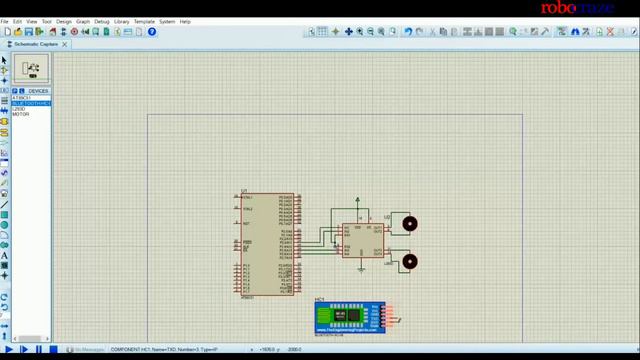Click the Step simulation button
The height and width of the screenshot is (360, 640).
pos(24,349)
